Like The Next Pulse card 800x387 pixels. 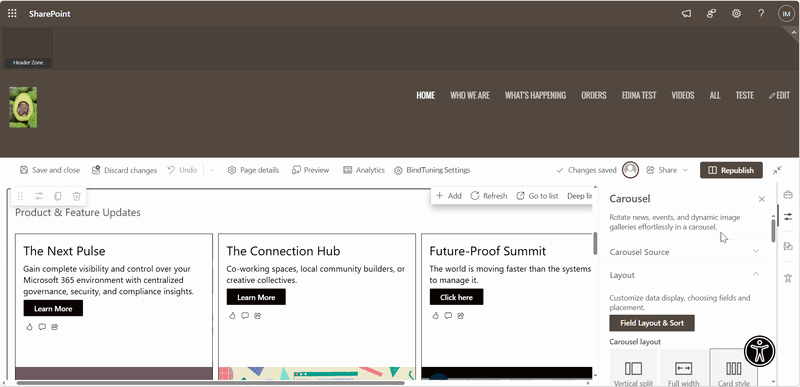[x=30, y=327]
